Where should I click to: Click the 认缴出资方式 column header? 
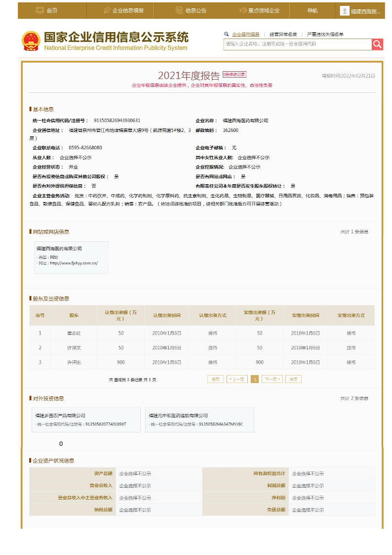(x=212, y=315)
